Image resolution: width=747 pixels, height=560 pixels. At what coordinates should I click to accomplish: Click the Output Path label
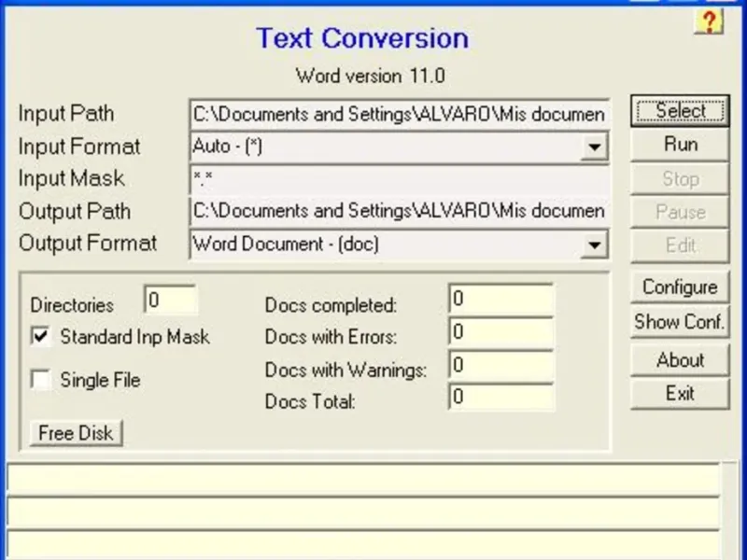click(x=75, y=212)
